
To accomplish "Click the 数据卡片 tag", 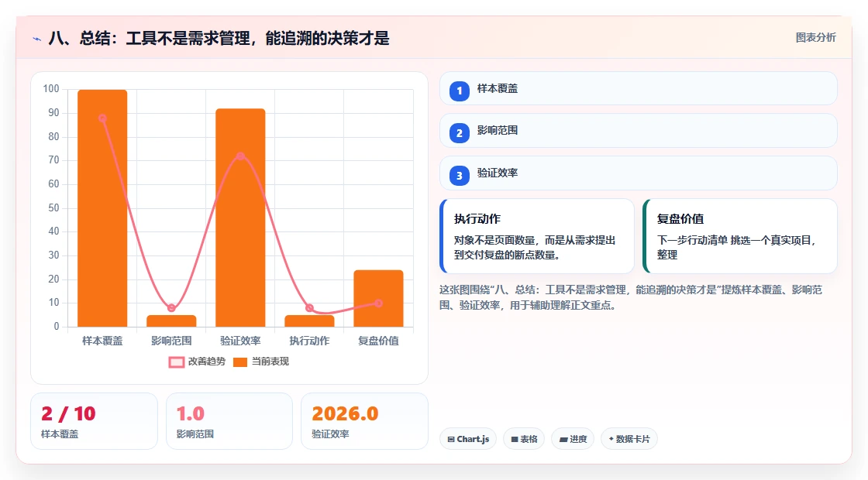I will coord(629,439).
